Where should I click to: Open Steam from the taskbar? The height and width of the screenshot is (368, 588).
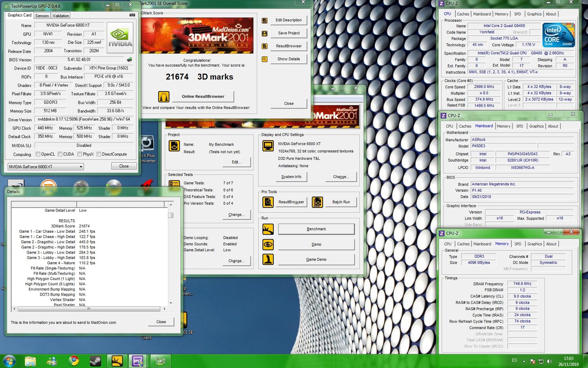pyautogui.click(x=96, y=361)
